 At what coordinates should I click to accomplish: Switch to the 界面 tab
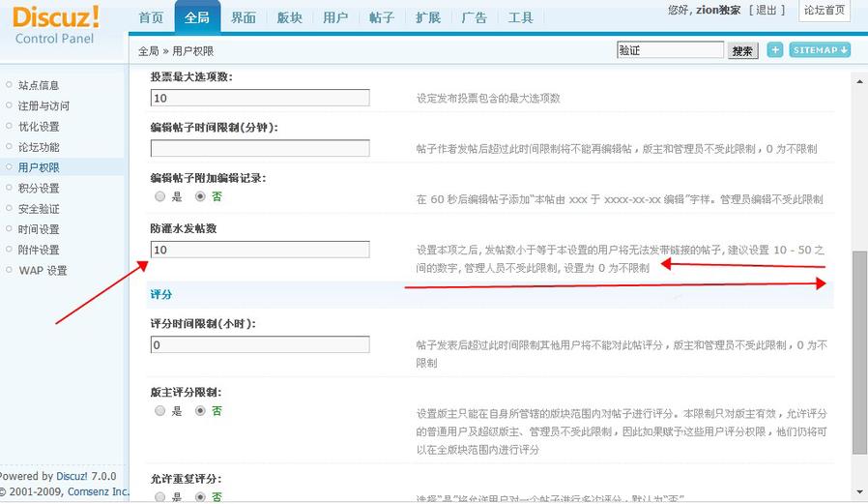[244, 17]
